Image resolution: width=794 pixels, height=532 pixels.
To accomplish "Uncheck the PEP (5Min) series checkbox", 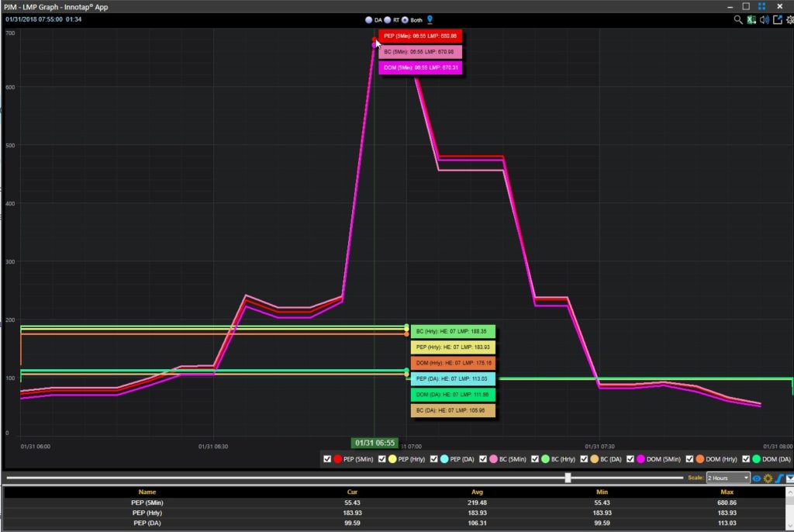I will click(327, 459).
